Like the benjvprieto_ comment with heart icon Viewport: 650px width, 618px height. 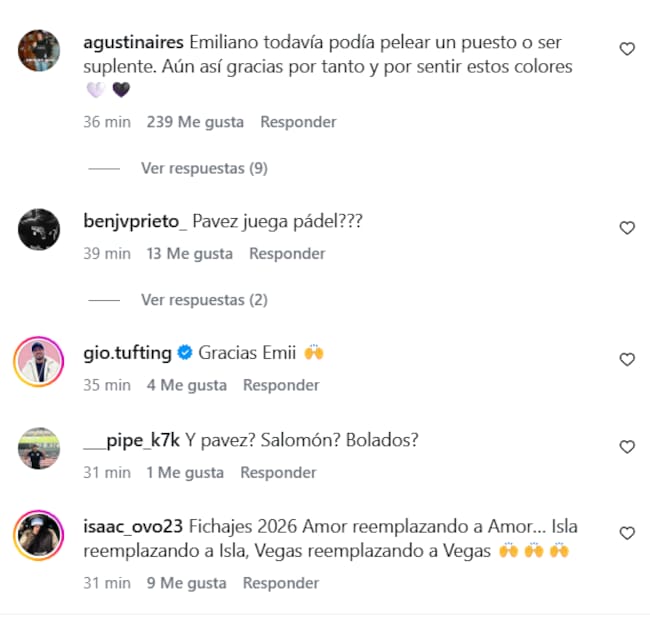point(627,228)
